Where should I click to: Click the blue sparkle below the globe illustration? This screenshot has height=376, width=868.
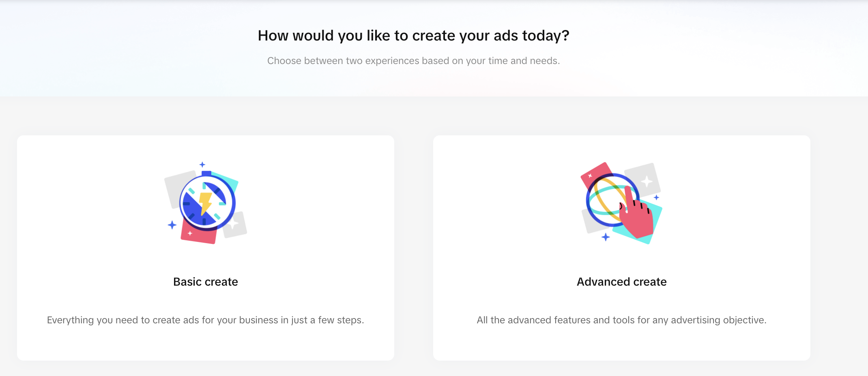[606, 237]
